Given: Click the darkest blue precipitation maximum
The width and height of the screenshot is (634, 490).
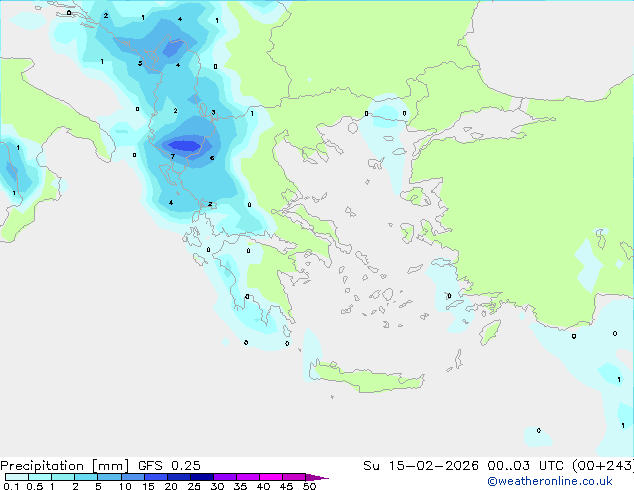Looking at the screenshot, I should pos(184,145).
